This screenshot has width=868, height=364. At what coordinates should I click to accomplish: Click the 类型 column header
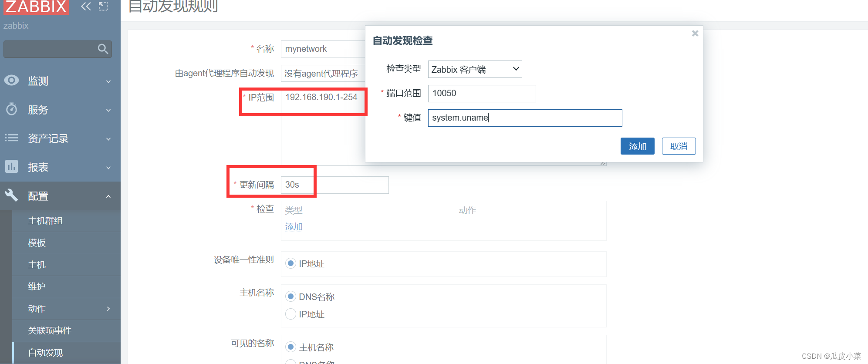pyautogui.click(x=294, y=210)
